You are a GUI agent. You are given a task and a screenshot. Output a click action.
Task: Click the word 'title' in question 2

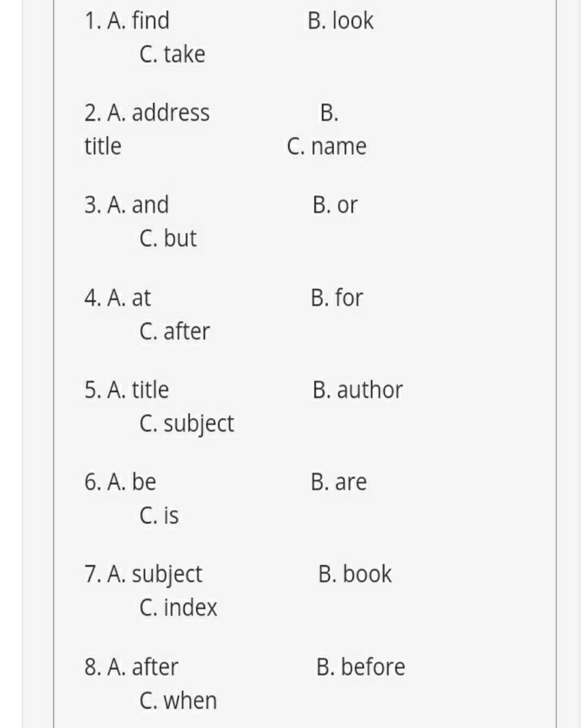point(103,146)
